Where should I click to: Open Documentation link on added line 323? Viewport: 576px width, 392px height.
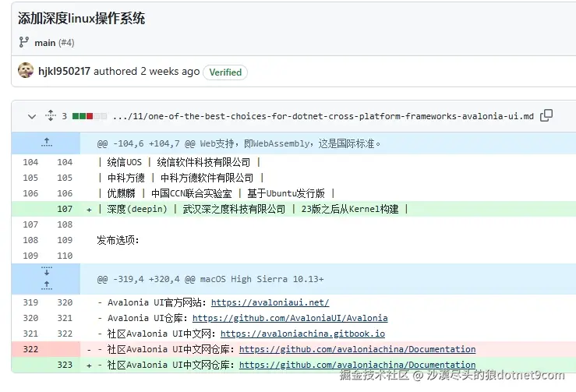coord(358,365)
